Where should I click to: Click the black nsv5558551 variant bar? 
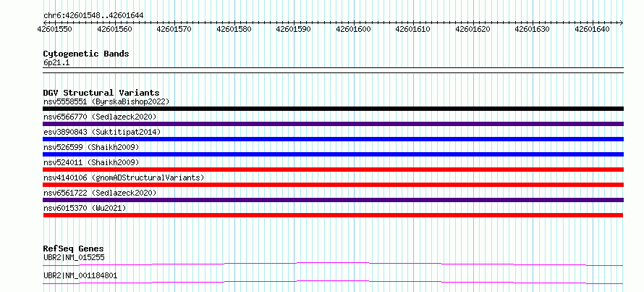tap(333, 109)
